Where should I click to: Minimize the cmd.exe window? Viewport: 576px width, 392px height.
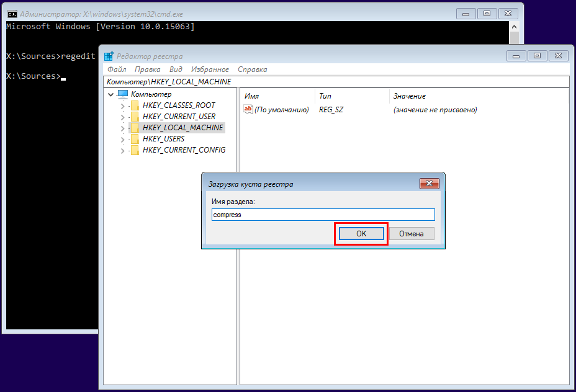466,14
